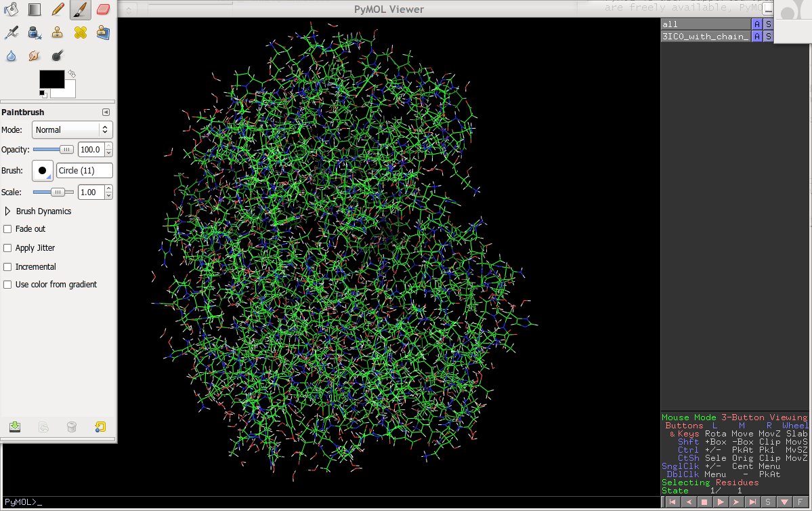Viewport: 812px width, 511px height.
Task: Adjust the Opacity slider
Action: [x=53, y=149]
